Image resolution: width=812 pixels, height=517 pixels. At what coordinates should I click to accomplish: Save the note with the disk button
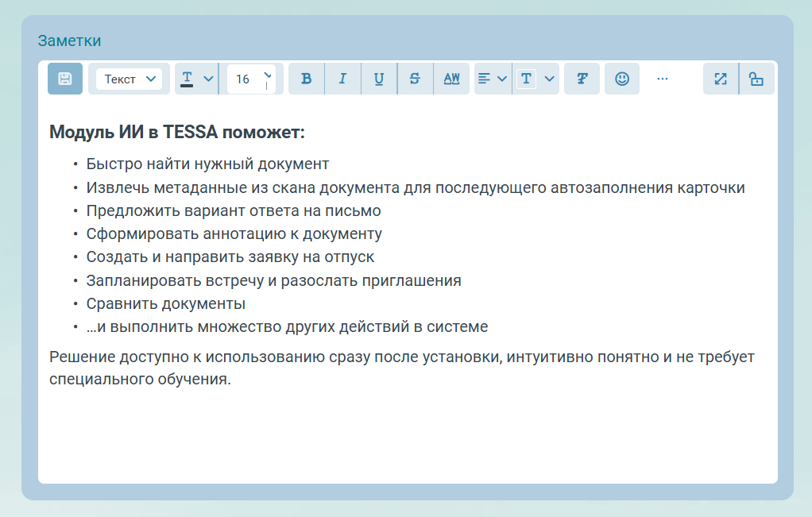pos(65,78)
